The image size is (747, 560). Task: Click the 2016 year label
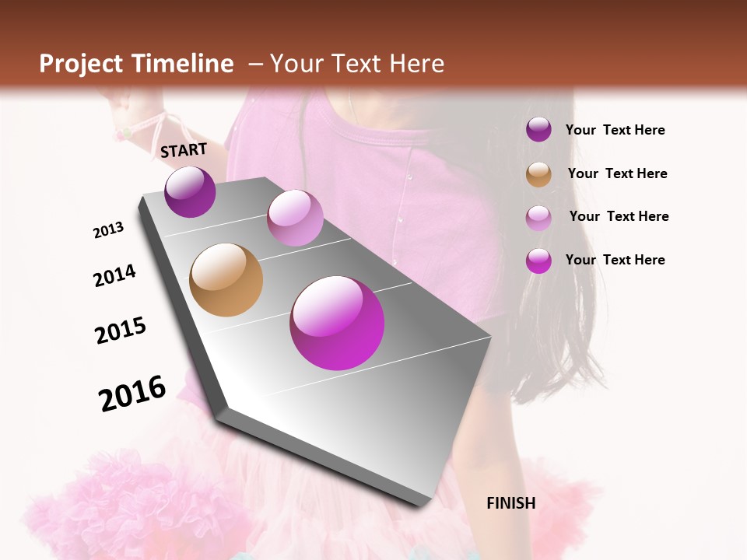click(131, 393)
